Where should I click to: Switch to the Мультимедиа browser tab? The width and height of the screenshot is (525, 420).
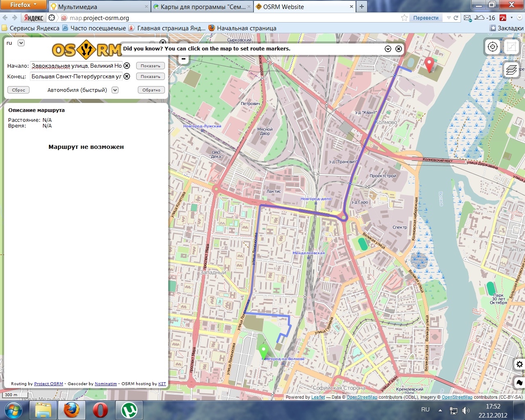click(x=98, y=7)
